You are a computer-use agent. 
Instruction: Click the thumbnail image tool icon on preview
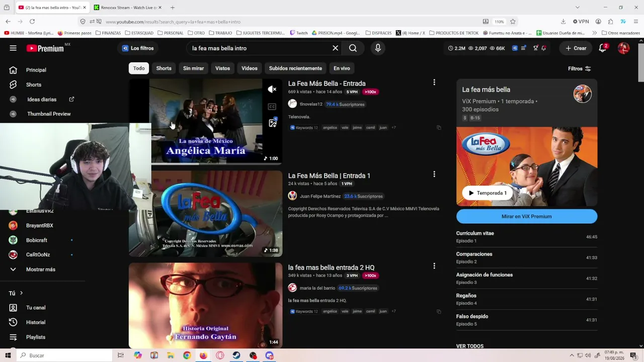click(273, 123)
